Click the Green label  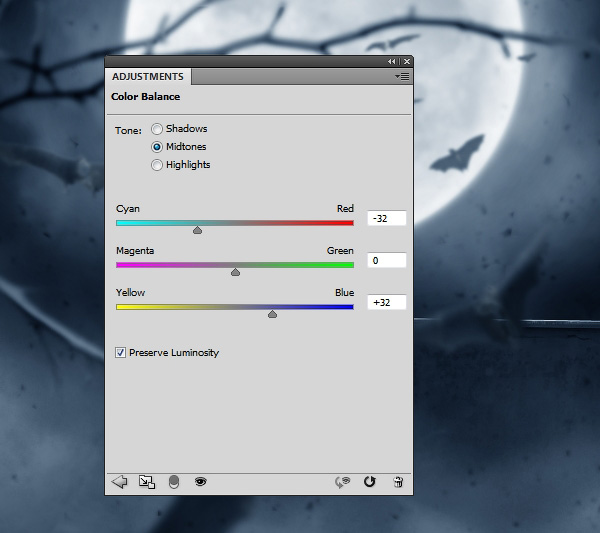340,251
